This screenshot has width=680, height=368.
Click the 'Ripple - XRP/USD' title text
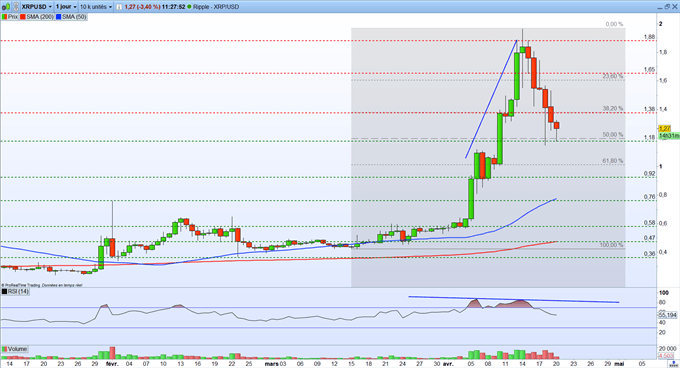(x=216, y=7)
